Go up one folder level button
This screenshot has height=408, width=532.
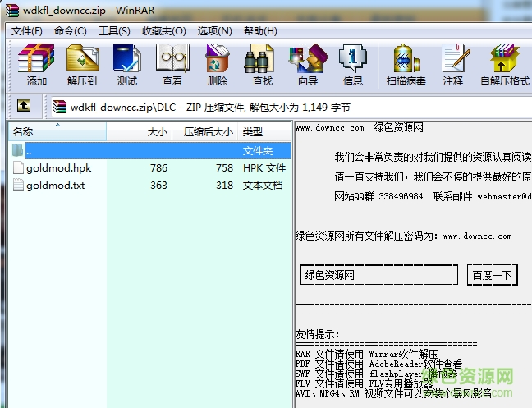24,106
